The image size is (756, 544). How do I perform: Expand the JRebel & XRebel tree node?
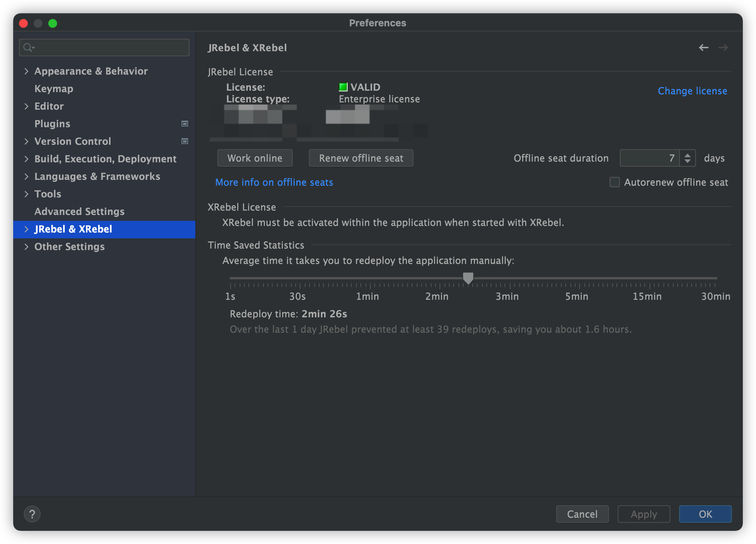pos(26,229)
